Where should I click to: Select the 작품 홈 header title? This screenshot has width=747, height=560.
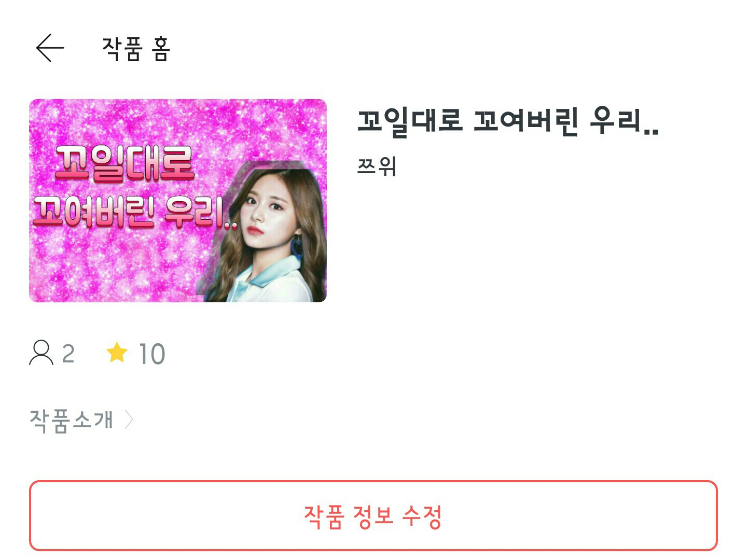coord(136,49)
